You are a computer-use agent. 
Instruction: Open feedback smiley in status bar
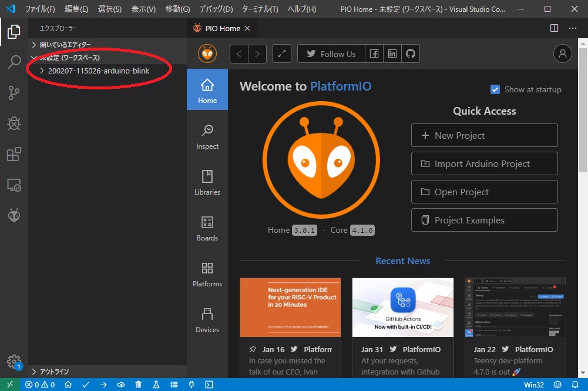pos(557,385)
